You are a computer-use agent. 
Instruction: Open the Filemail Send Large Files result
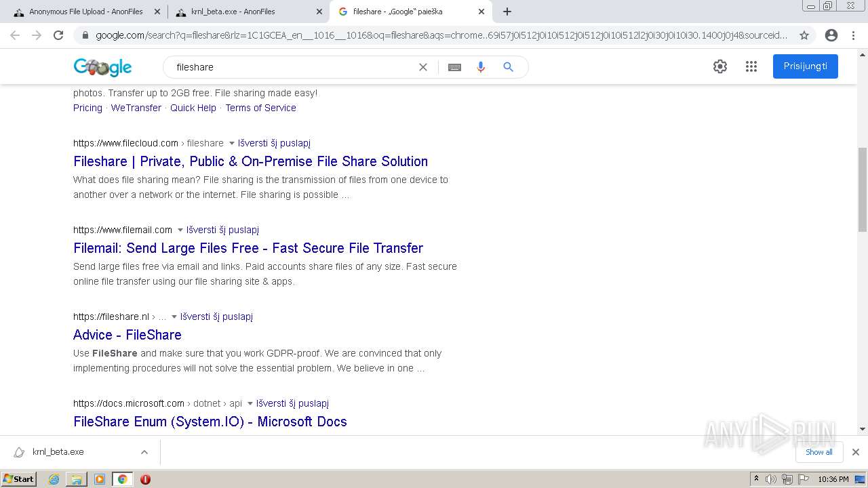pyautogui.click(x=248, y=248)
